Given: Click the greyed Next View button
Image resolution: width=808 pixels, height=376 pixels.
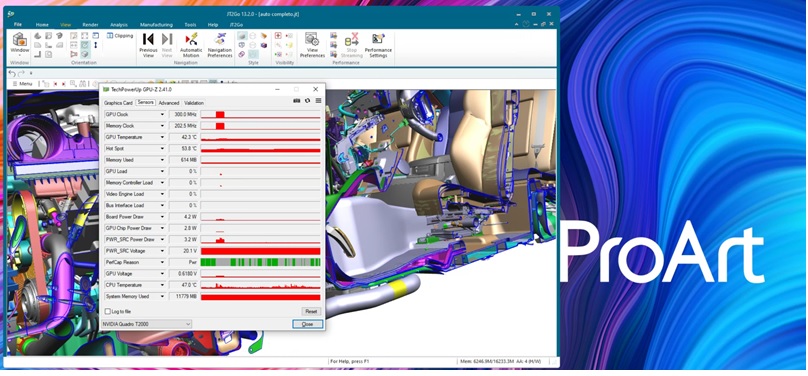Looking at the screenshot, I should click(167, 45).
